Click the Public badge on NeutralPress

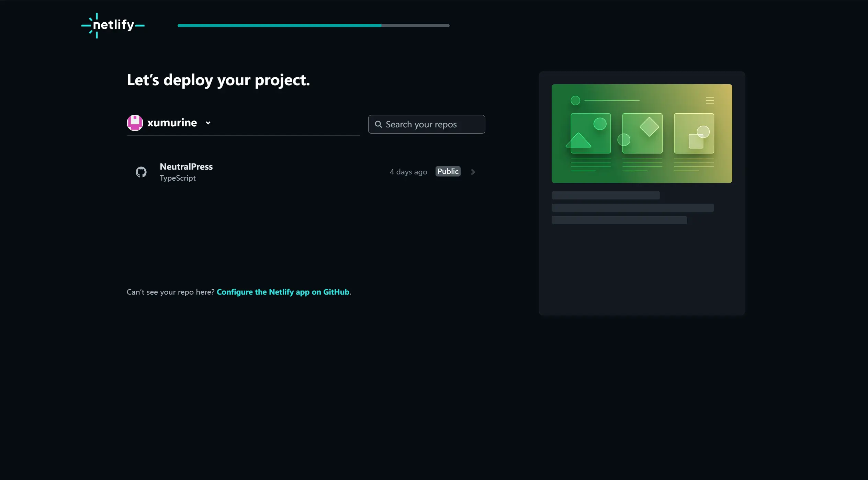click(x=448, y=172)
